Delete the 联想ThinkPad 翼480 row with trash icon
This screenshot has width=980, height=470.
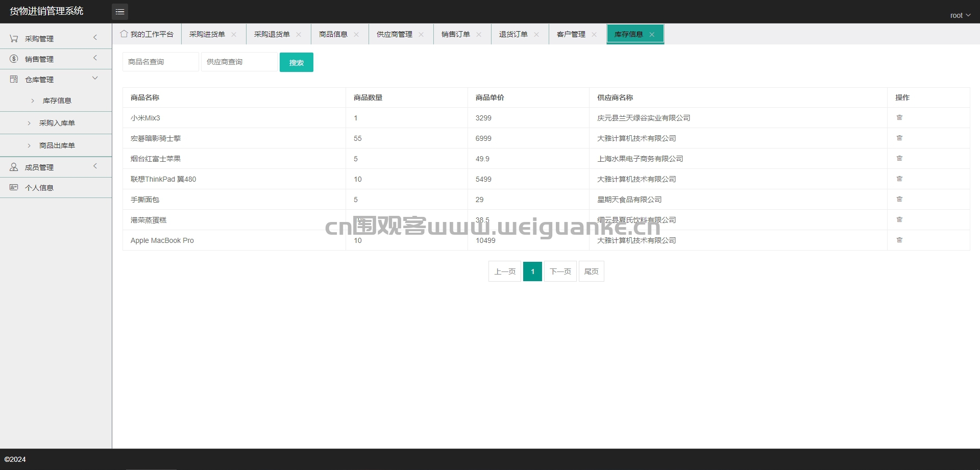click(899, 179)
